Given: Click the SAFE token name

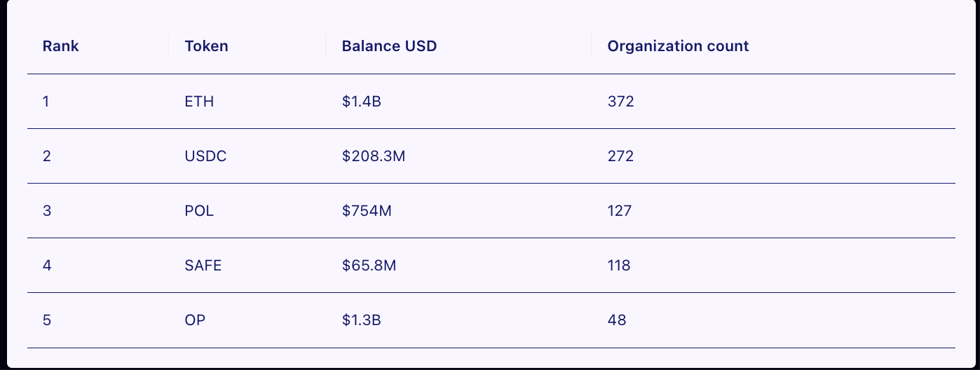Looking at the screenshot, I should (x=203, y=266).
